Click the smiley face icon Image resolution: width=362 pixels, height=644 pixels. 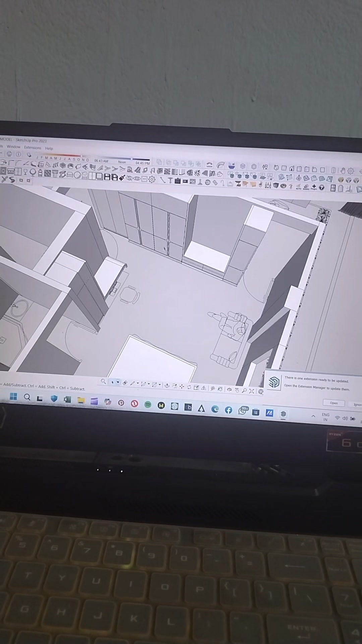[x=85, y=175]
